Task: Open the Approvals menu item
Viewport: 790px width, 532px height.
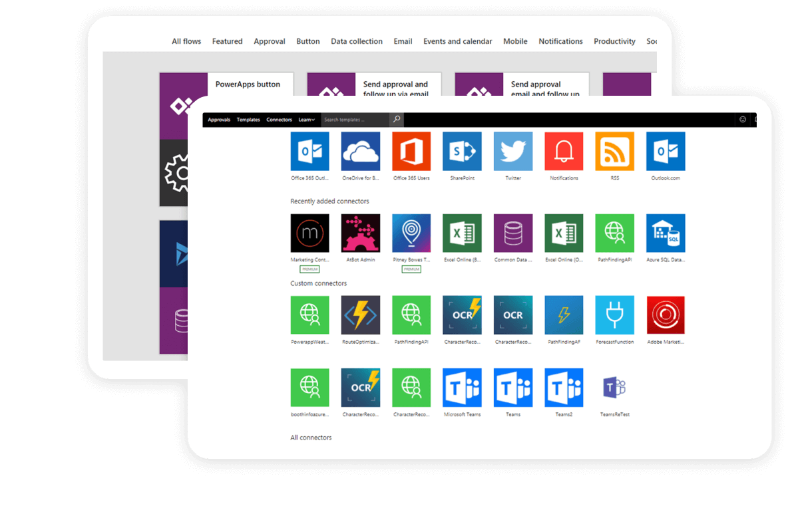Action: pos(219,120)
